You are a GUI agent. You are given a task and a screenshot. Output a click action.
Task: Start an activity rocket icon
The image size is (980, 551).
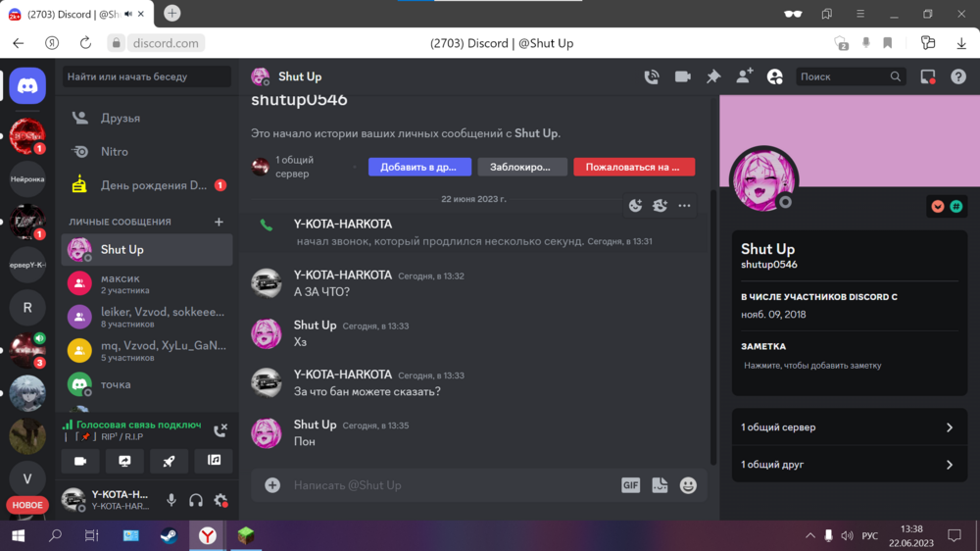pos(169,461)
